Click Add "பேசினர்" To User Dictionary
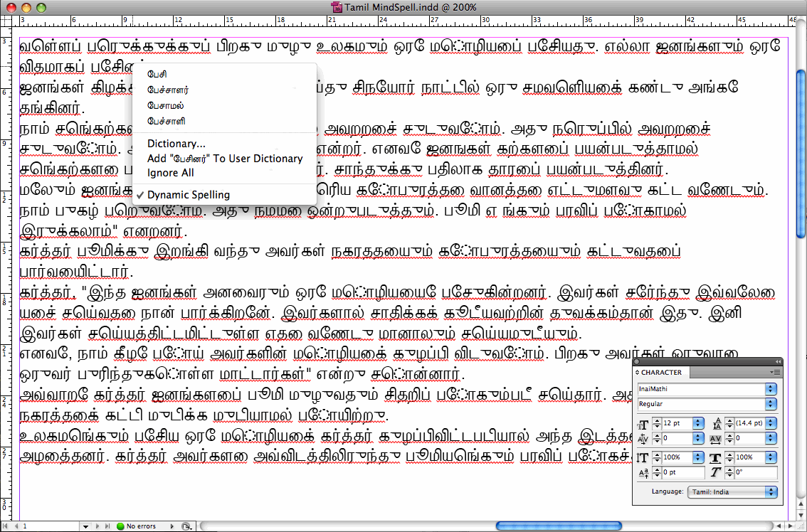 click(224, 159)
